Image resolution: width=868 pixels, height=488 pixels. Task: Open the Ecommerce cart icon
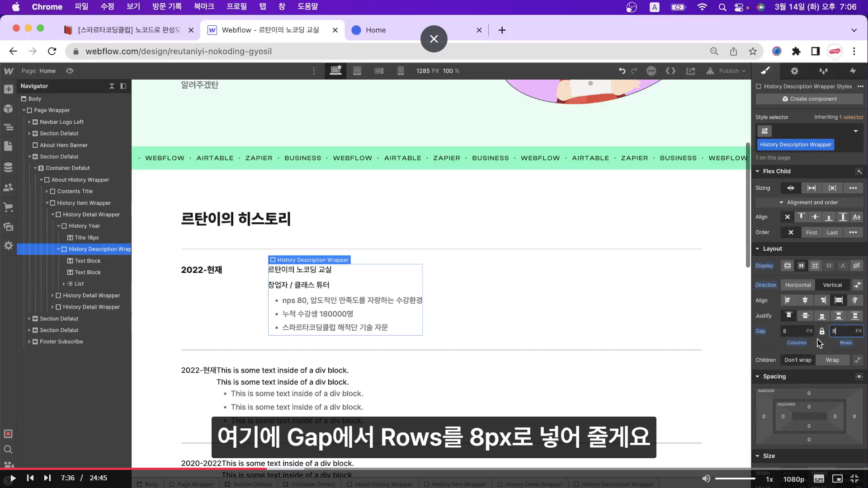8,207
